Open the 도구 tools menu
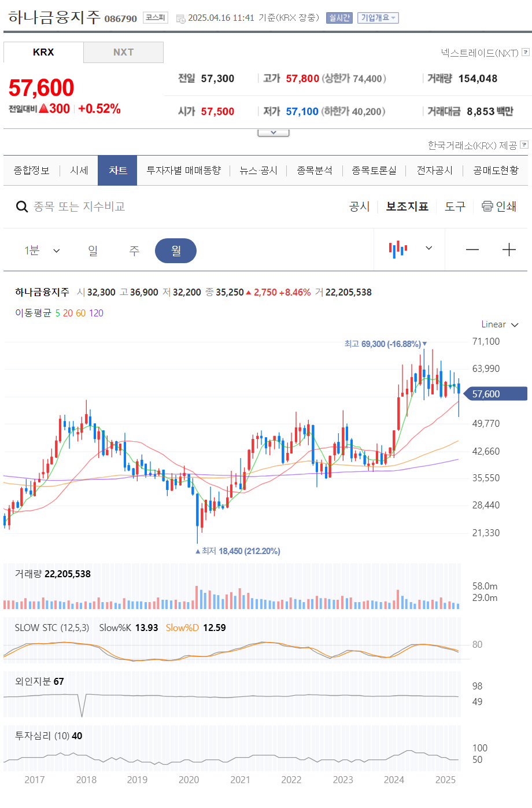 click(x=455, y=206)
